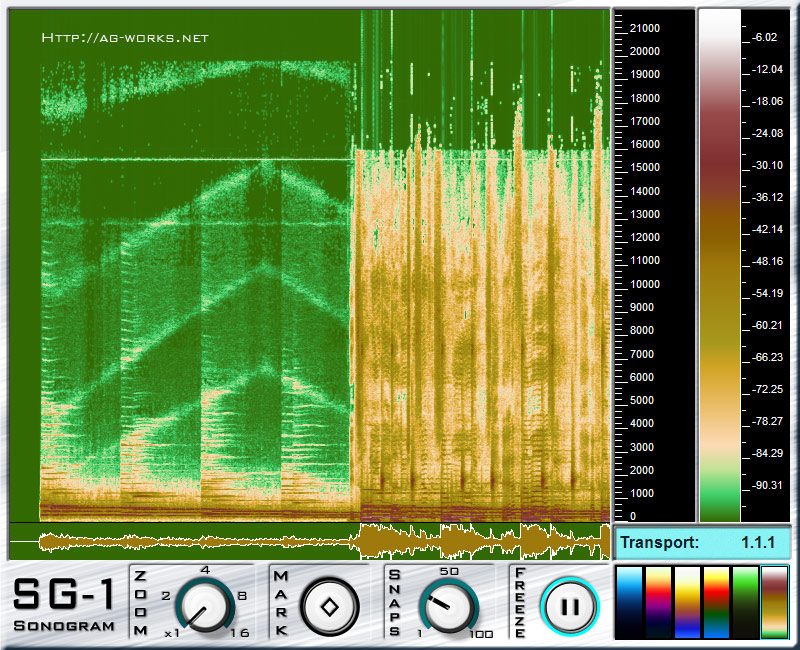Click the Transport position display
This screenshot has height=650, width=800.
point(702,542)
